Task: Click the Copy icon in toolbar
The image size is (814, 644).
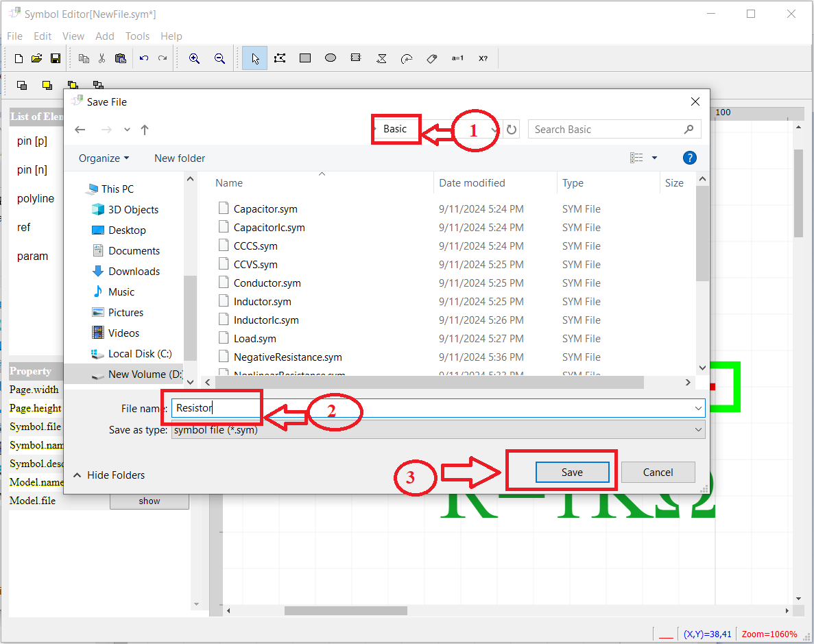Action: 84,59
